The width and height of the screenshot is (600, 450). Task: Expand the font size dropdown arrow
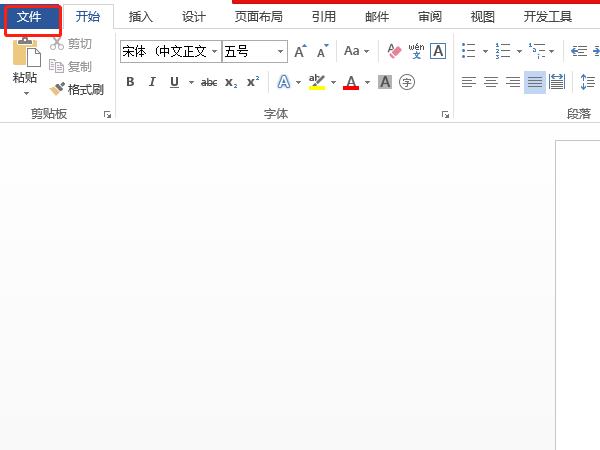(280, 51)
